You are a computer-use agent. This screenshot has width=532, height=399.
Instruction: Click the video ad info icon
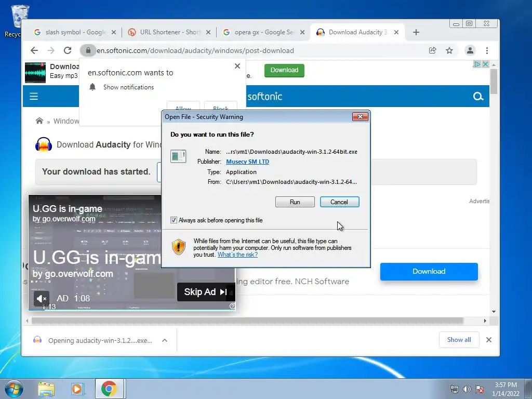pos(232,306)
